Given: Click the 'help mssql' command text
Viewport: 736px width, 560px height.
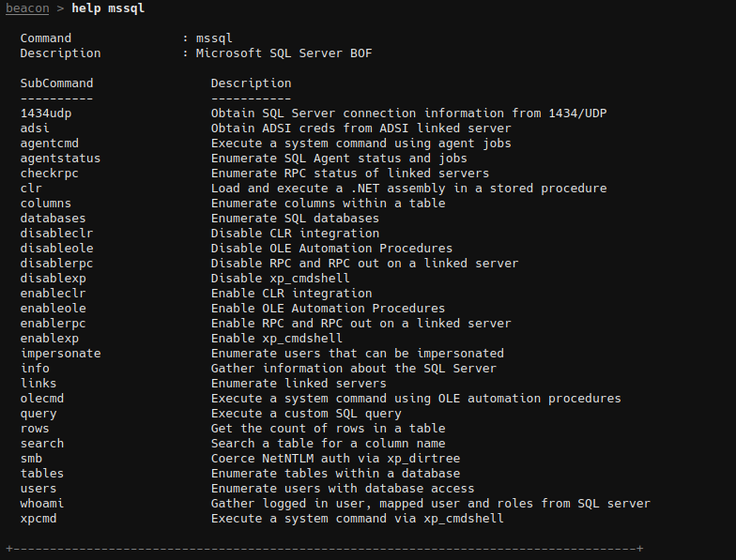Looking at the screenshot, I should pyautogui.click(x=108, y=8).
